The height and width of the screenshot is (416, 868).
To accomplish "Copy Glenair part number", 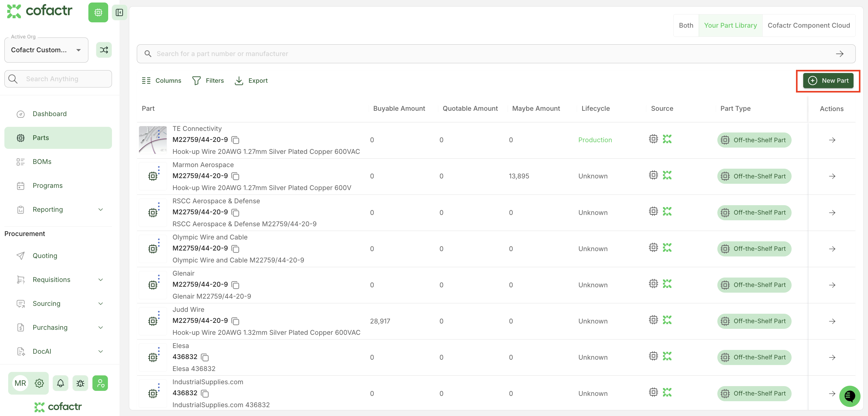I will point(236,285).
